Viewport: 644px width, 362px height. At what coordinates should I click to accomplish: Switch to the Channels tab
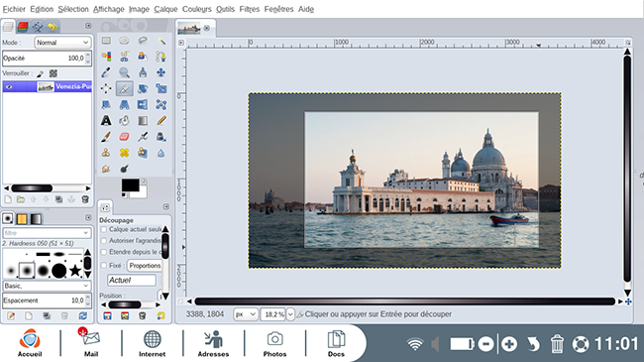[x=23, y=27]
